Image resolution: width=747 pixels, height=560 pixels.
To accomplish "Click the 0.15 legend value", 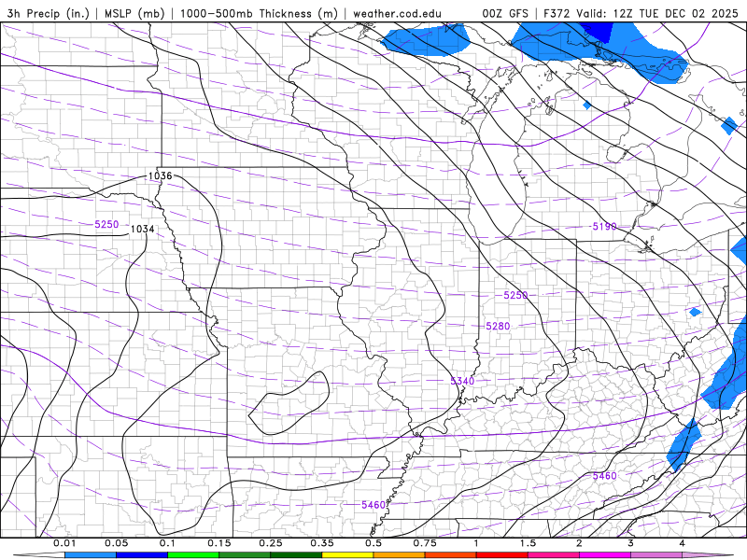I will tap(218, 543).
